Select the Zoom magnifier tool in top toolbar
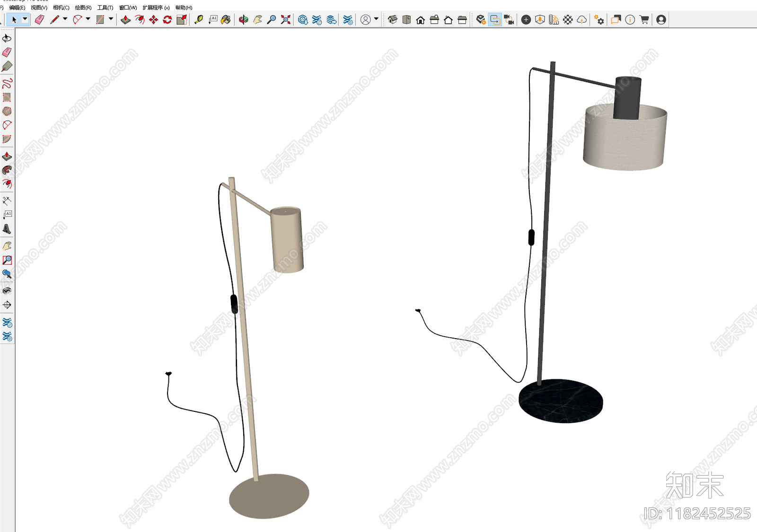The image size is (757, 532). 272,19
